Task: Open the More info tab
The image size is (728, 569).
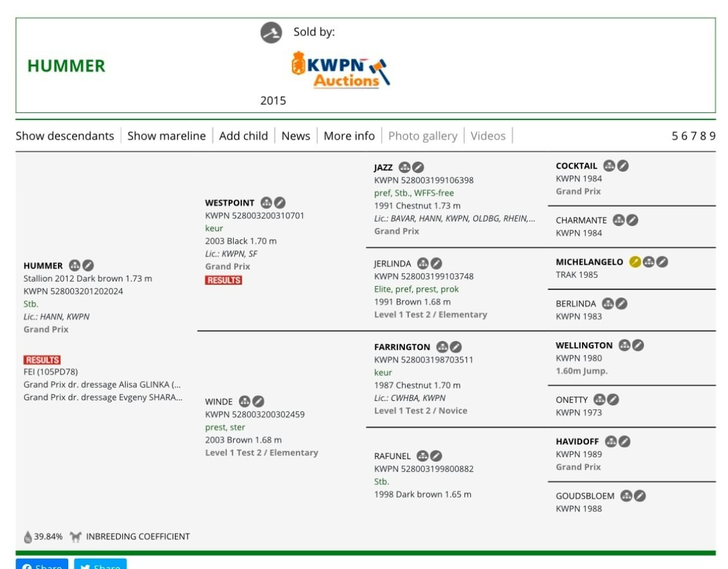Action: pos(349,136)
